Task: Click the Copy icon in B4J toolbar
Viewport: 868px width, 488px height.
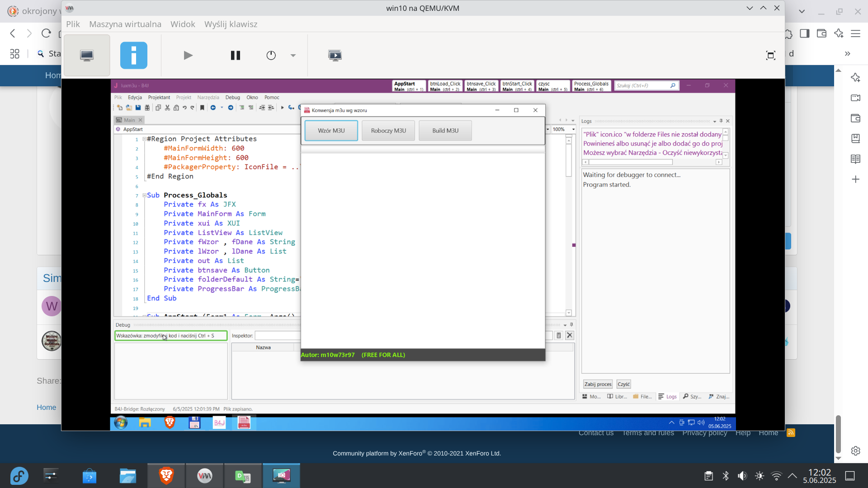Action: 158,108
